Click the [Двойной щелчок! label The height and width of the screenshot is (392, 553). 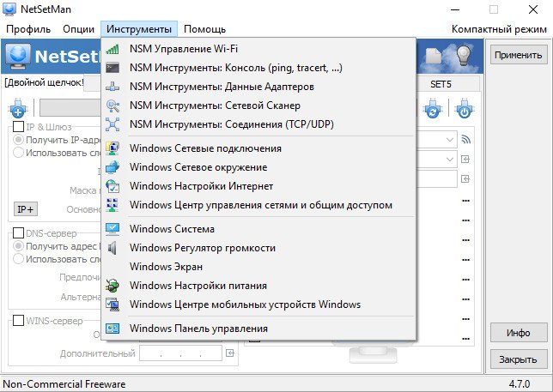(x=44, y=82)
